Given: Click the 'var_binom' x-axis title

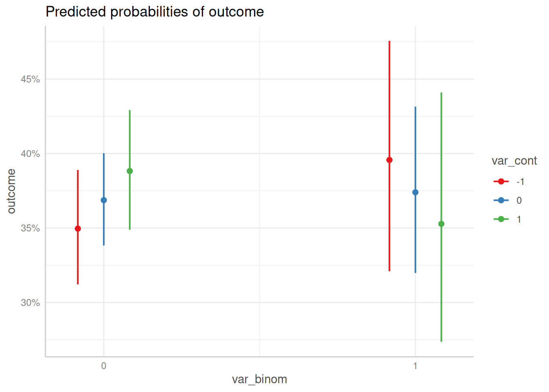Looking at the screenshot, I should coord(259,379).
